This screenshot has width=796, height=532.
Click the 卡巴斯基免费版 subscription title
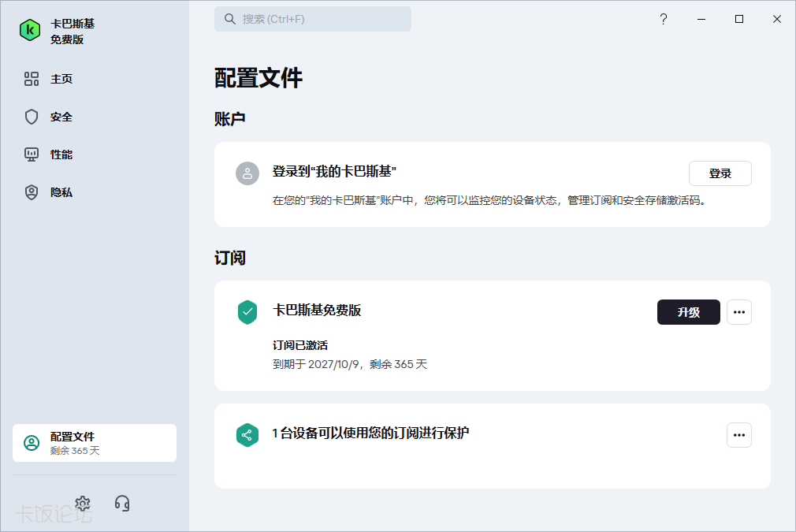[x=317, y=311]
